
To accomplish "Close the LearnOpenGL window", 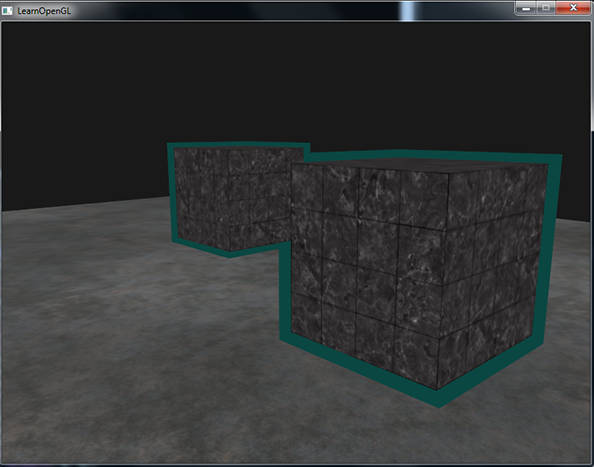I will pyautogui.click(x=573, y=8).
